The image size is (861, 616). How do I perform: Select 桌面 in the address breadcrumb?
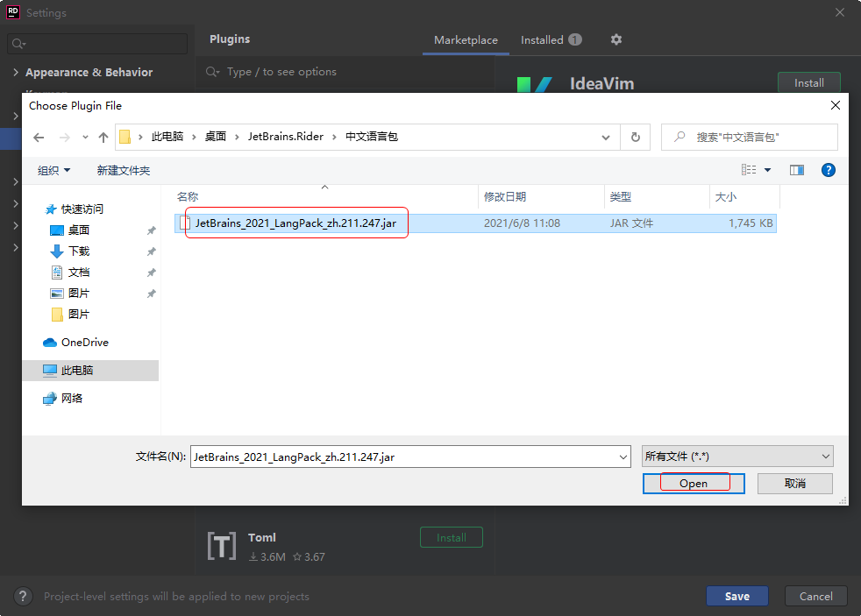point(216,137)
